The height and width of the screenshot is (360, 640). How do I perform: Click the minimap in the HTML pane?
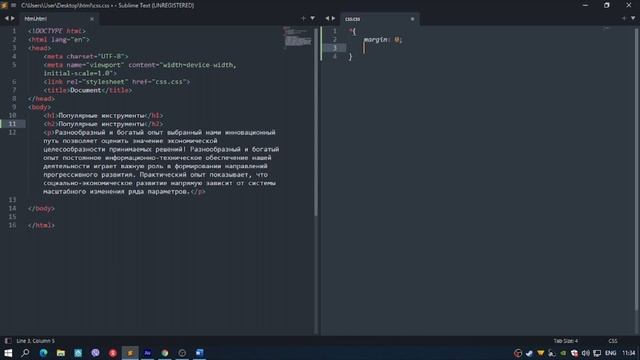[298, 38]
